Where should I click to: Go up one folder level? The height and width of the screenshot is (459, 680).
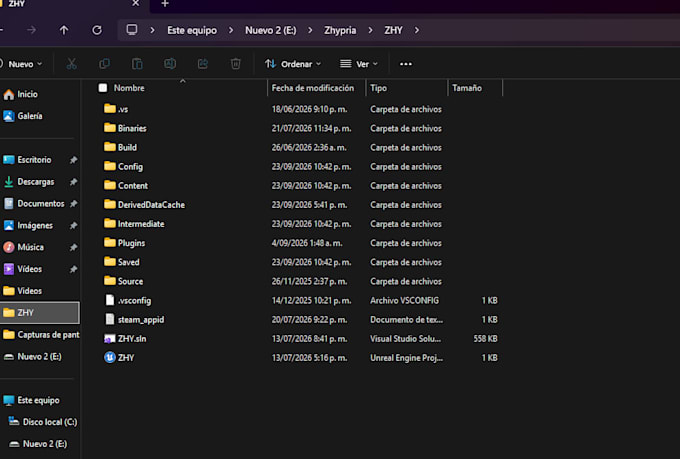64,30
